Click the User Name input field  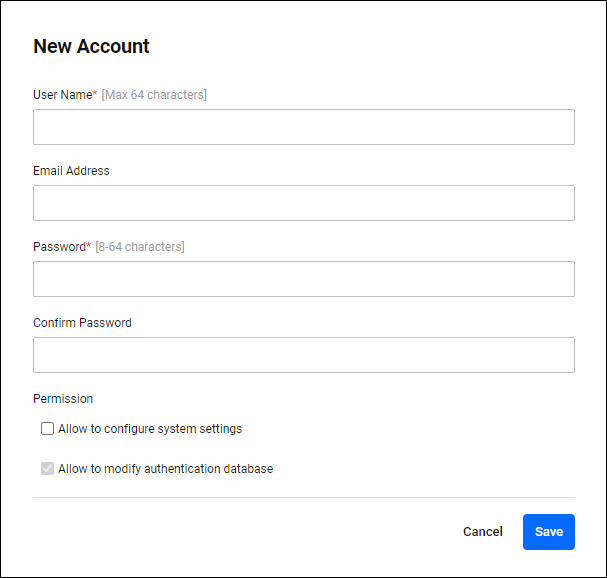303,127
